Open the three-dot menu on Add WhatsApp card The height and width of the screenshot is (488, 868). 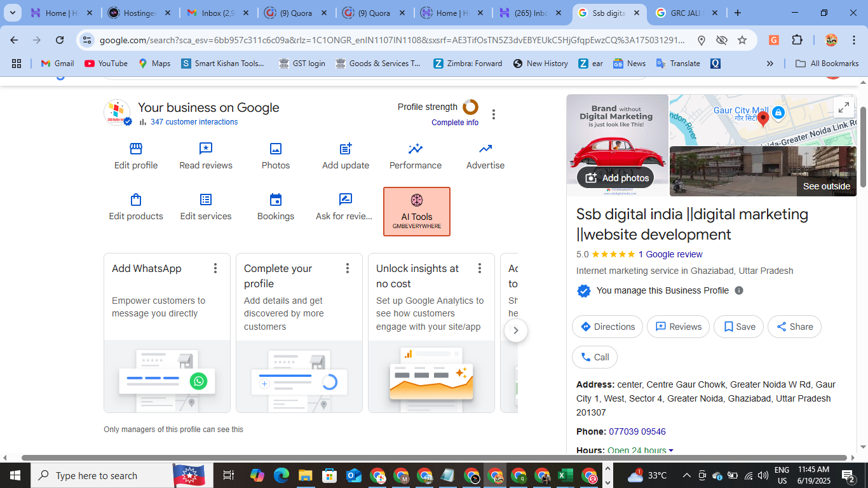215,269
